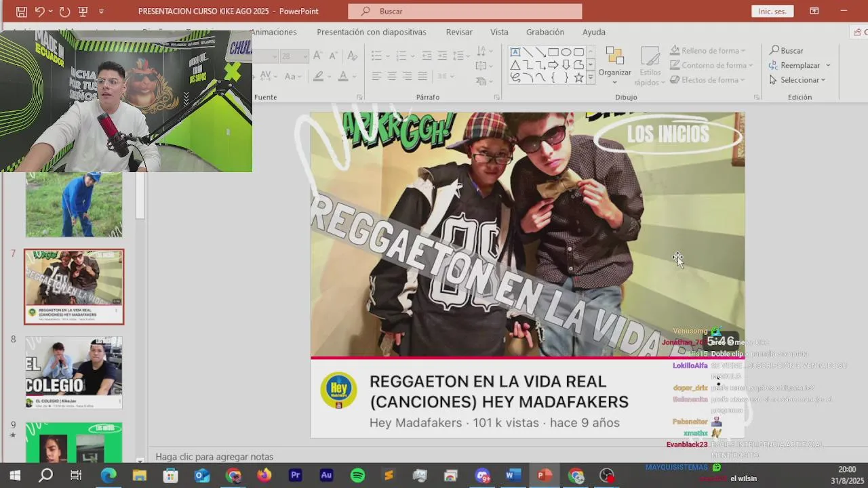868x488 pixels.
Task: Align text right
Action: 407,76
